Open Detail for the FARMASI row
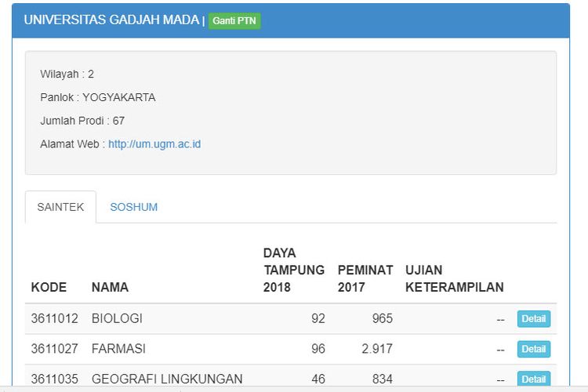 pos(533,349)
